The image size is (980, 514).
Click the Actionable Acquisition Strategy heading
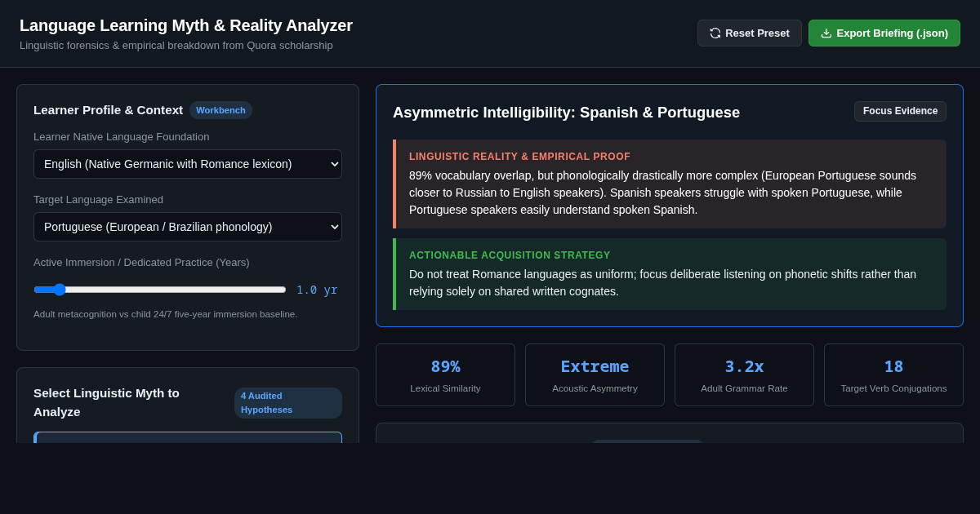(x=510, y=255)
